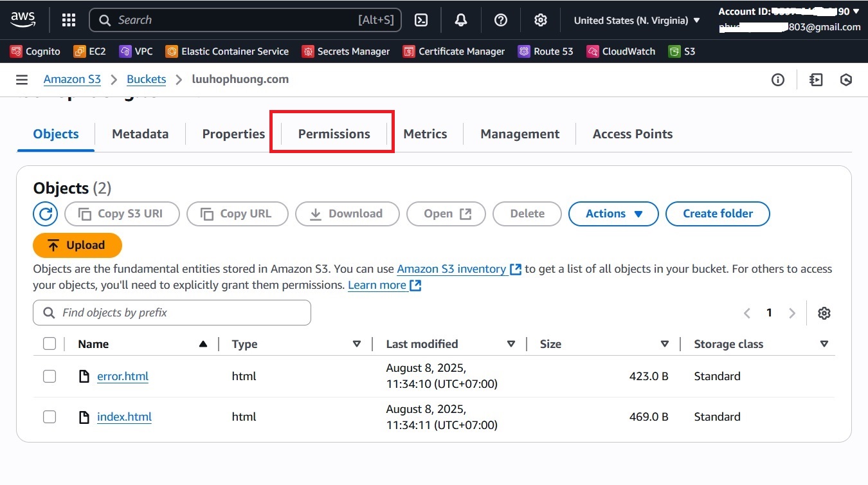Open the CloudWatch shortcut in favorites bar
Image resolution: width=868 pixels, height=485 pixels.
(x=621, y=51)
